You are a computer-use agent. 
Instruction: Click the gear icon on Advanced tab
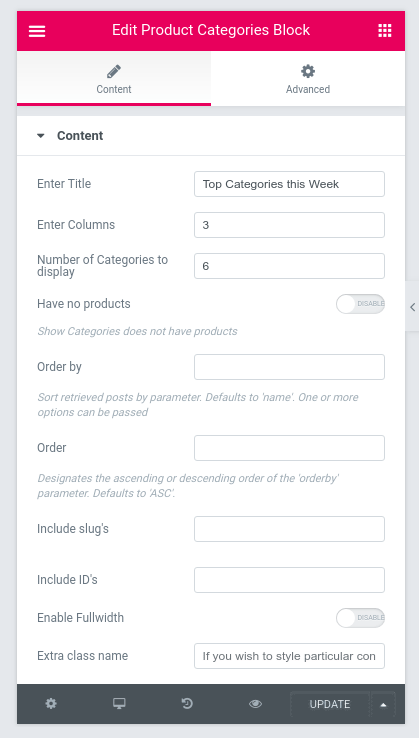(308, 72)
